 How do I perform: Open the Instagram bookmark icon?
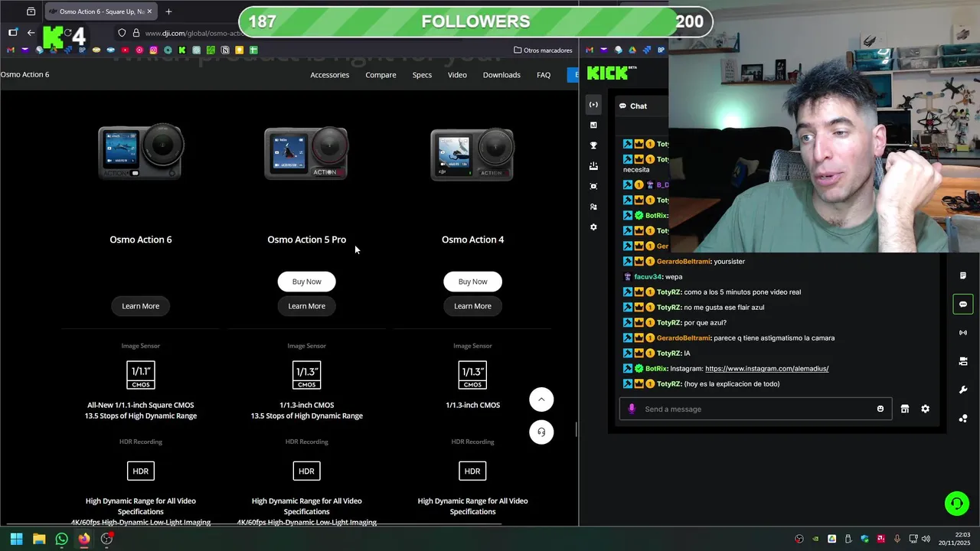(153, 50)
